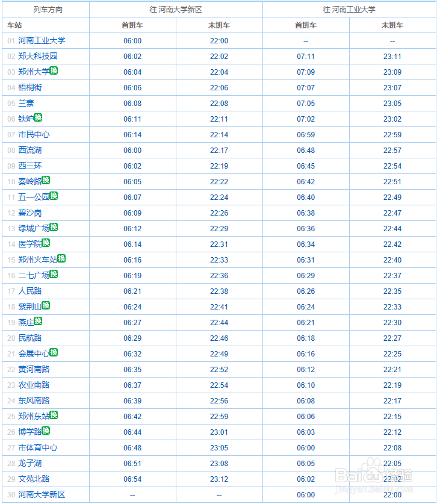Open the 铁炉 station link

coord(26,119)
